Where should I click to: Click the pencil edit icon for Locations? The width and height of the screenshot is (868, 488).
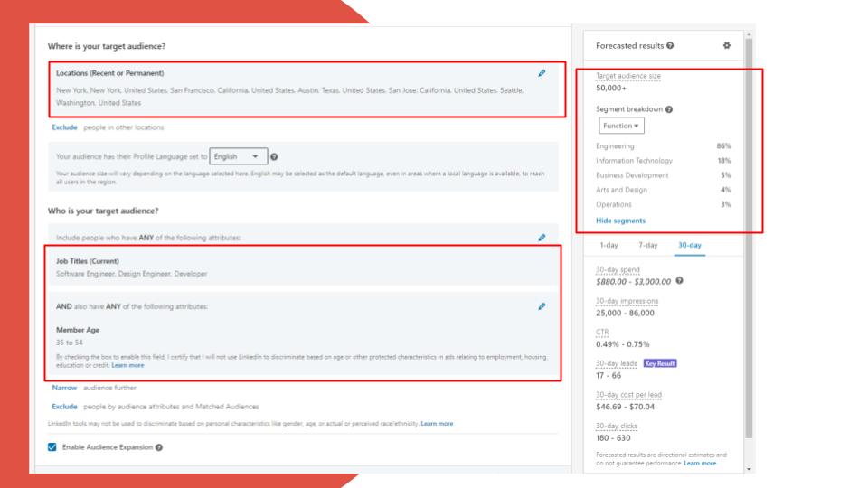tap(542, 72)
